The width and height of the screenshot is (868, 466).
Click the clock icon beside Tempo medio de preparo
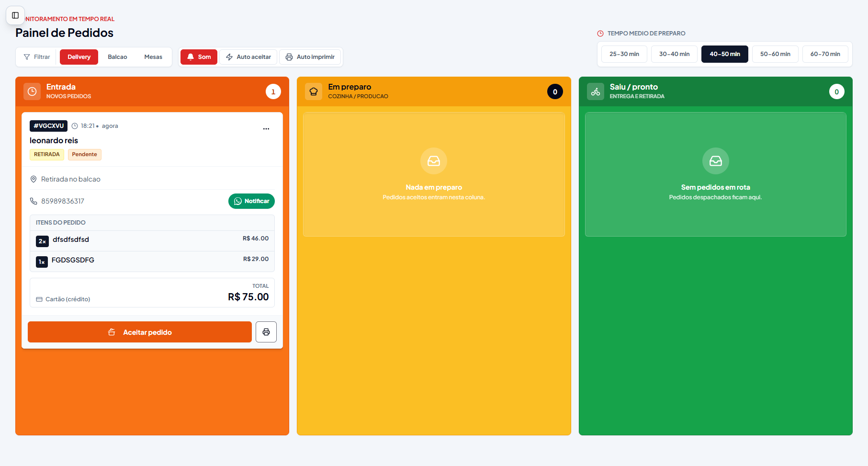pos(600,34)
